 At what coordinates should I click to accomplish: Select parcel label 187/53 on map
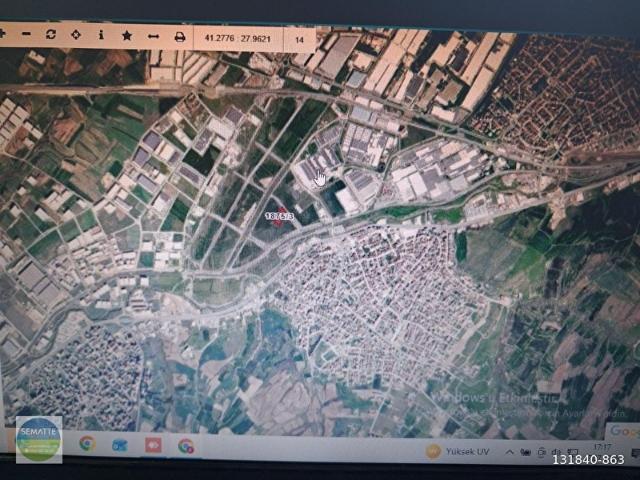pos(279,216)
